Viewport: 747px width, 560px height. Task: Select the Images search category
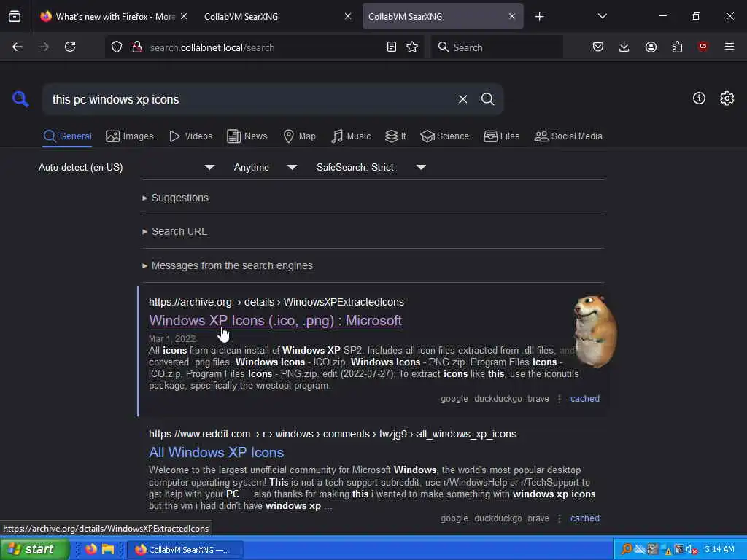pyautogui.click(x=130, y=136)
